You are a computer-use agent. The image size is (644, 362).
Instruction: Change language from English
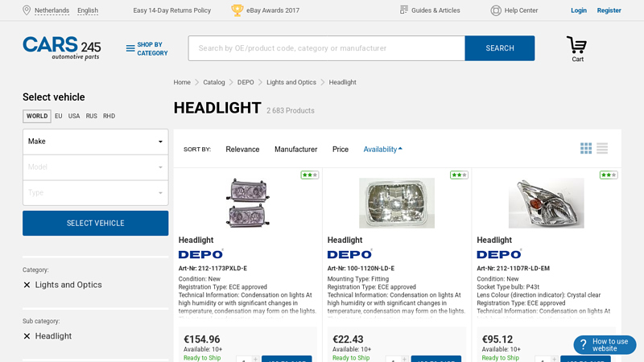coord(88,10)
